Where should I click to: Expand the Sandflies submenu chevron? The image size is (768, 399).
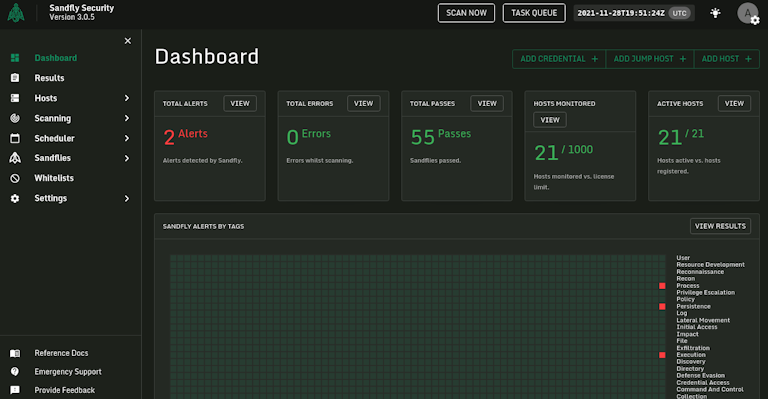(127, 158)
